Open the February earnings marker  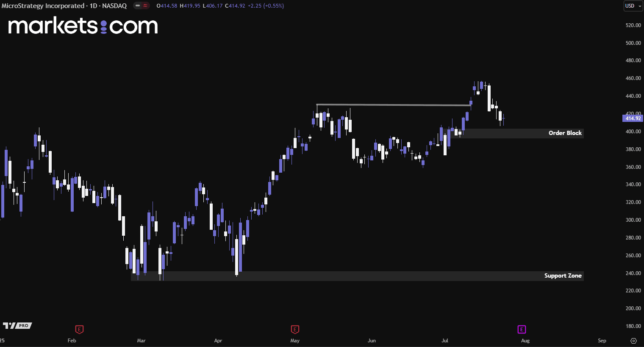coord(79,329)
